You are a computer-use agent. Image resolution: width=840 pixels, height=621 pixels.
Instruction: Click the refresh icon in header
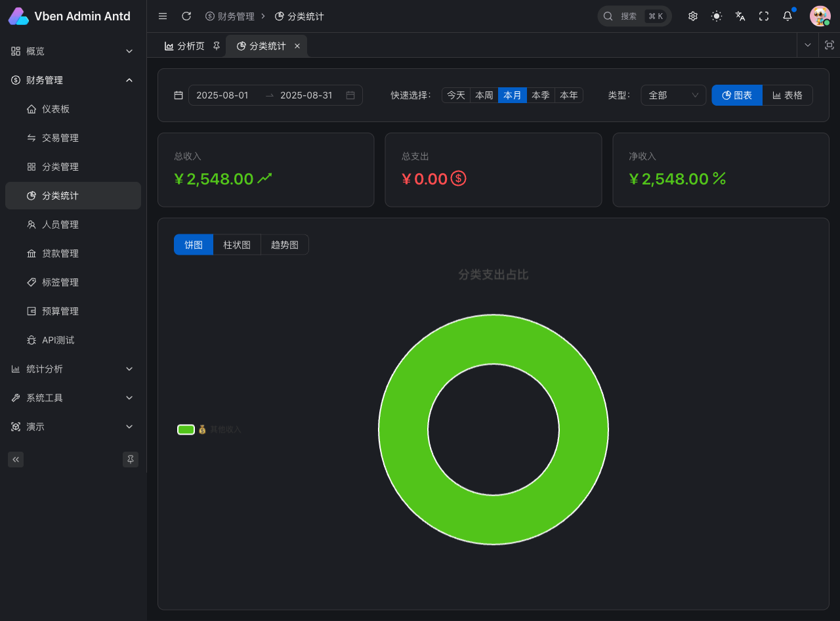pyautogui.click(x=186, y=16)
